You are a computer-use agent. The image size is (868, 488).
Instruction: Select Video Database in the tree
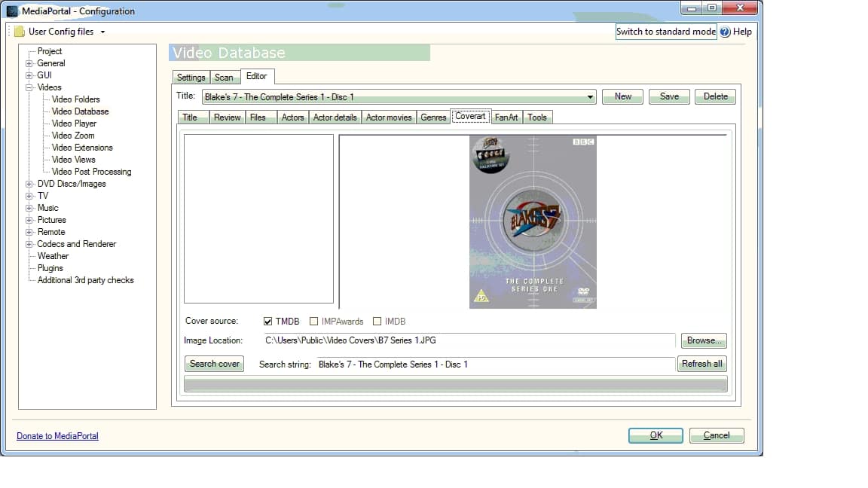[81, 111]
